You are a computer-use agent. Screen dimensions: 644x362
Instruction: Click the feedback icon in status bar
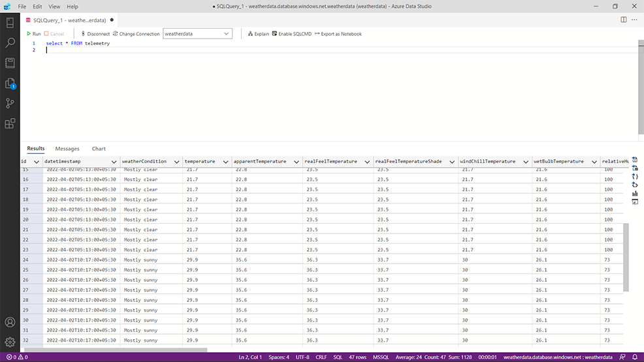pos(622,357)
